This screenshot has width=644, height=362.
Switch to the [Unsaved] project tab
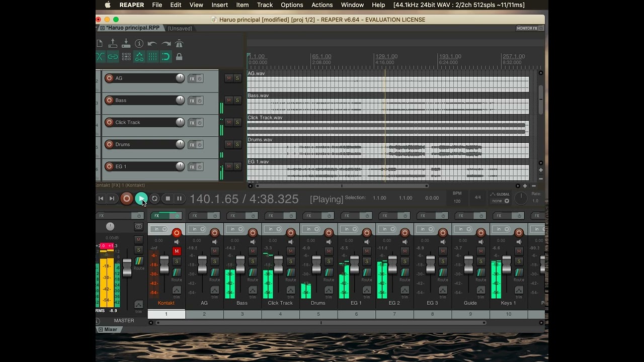[180, 28]
